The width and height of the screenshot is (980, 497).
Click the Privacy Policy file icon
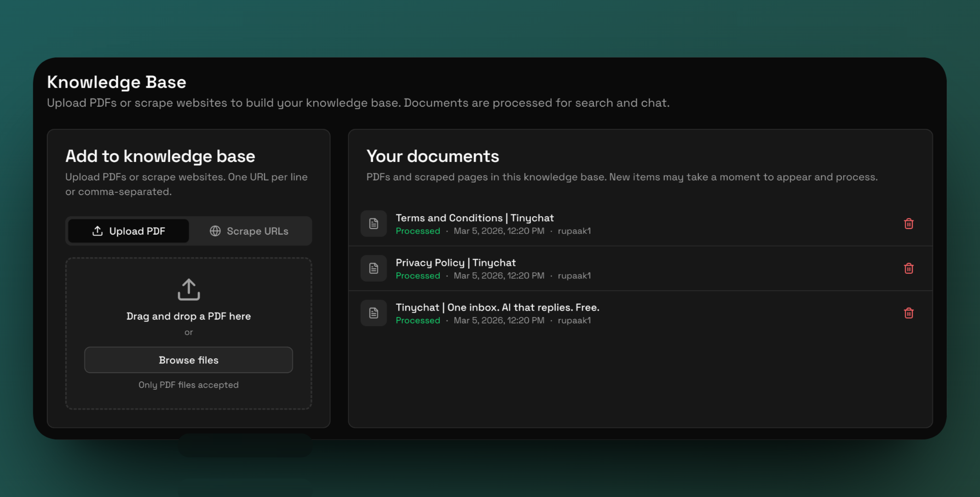[374, 268]
